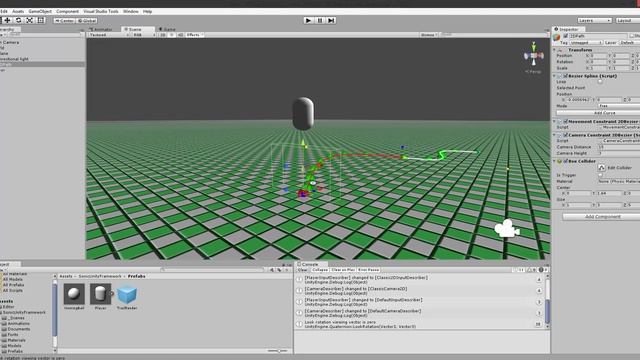Toggle scene lighting sun icon

pyautogui.click(x=172, y=35)
